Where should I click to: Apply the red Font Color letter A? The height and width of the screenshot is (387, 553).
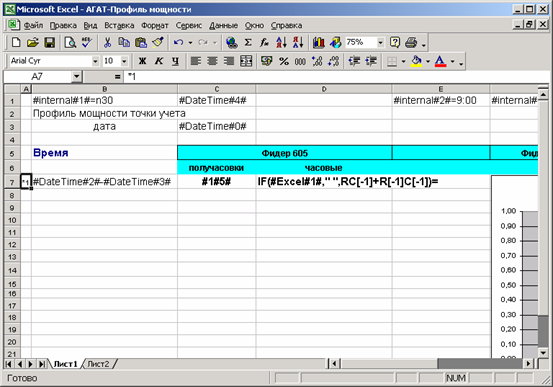point(440,61)
